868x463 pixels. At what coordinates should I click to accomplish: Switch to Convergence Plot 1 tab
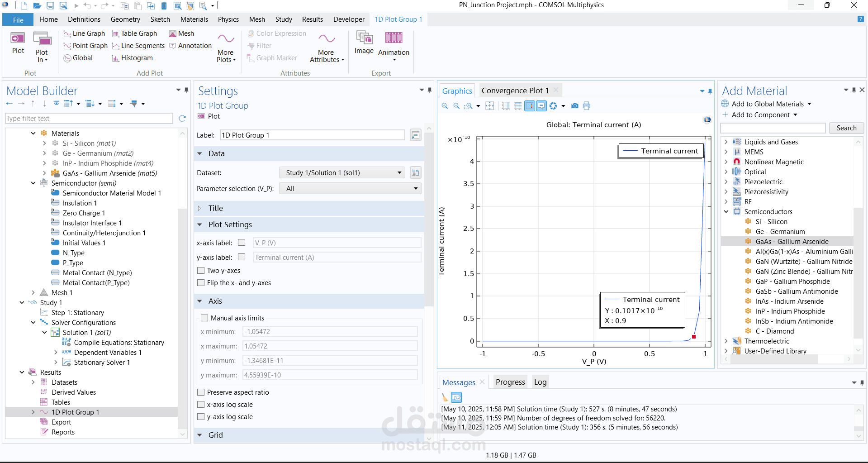515,91
